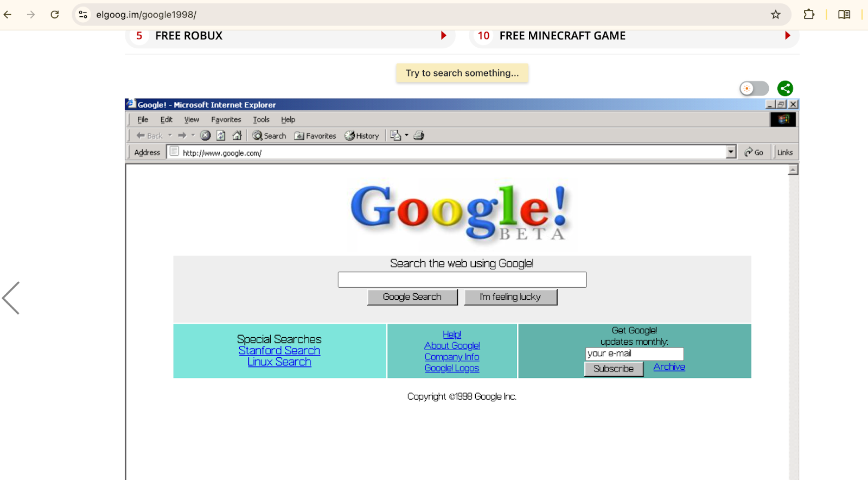Open the Tools menu in Internet Explorer

[261, 119]
